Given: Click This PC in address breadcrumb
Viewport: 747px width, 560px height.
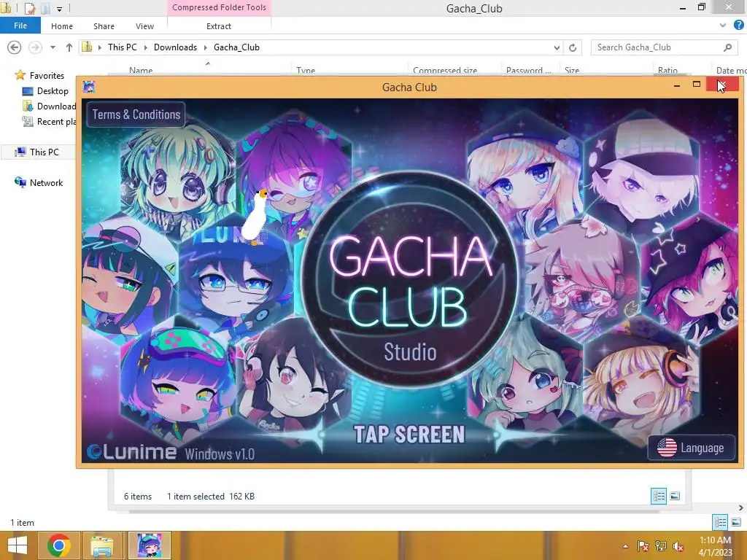Looking at the screenshot, I should [x=122, y=47].
